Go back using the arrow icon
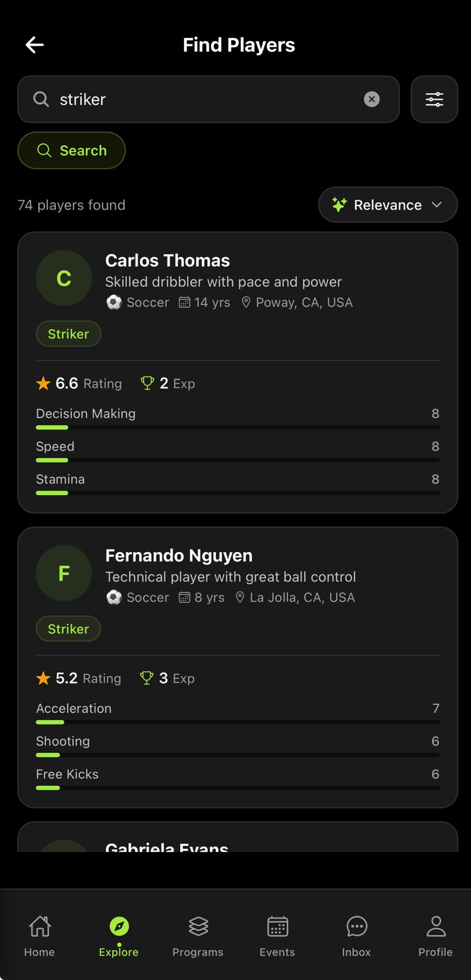This screenshot has width=471, height=980. coord(34,45)
